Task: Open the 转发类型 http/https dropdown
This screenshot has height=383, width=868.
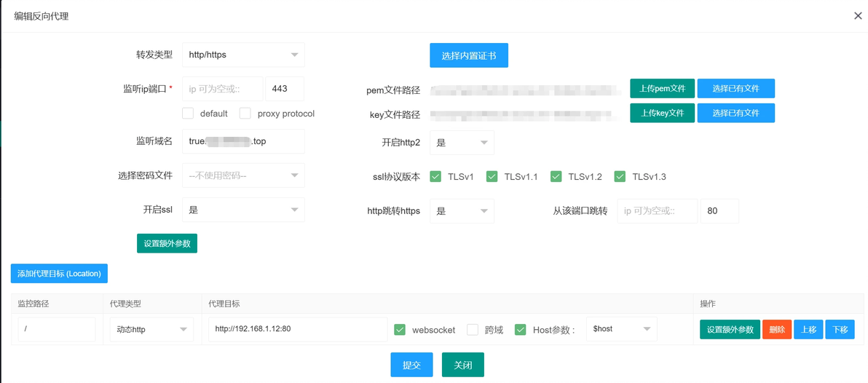Action: click(x=243, y=55)
